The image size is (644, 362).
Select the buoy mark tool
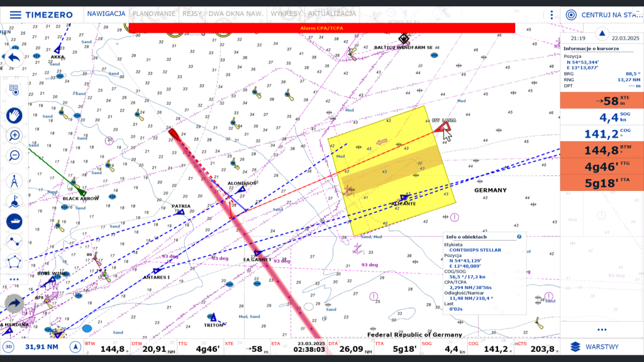pyautogui.click(x=14, y=202)
